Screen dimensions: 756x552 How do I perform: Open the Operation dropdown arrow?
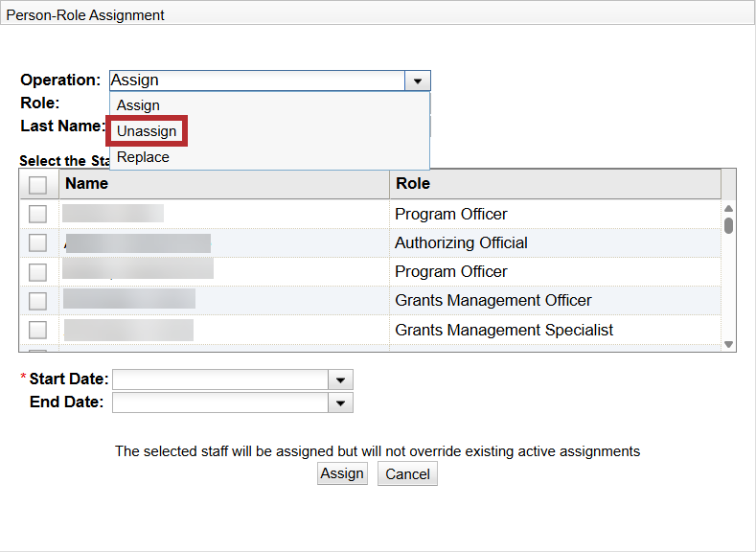click(417, 81)
